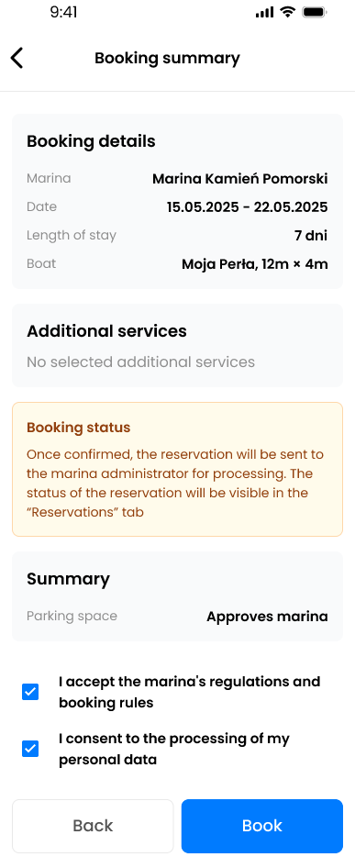The image size is (355, 868).
Task: Tap the boat entry Moja Perła, 12m × 4m
Action: tap(255, 264)
